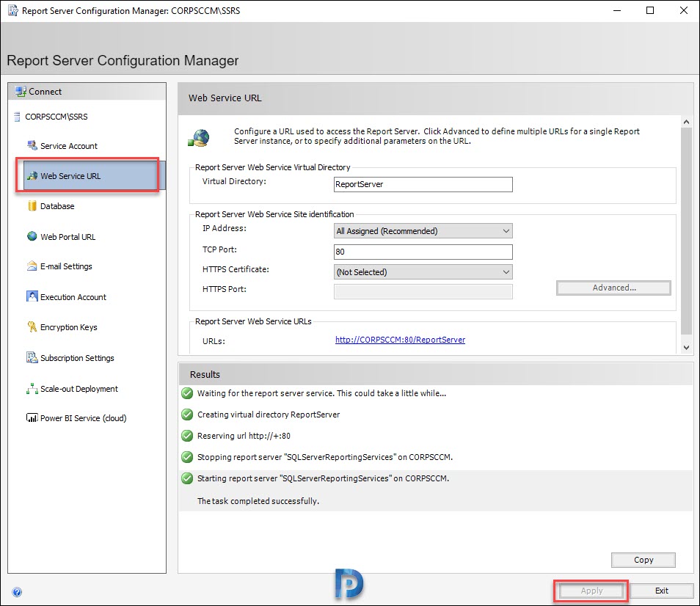This screenshot has width=700, height=606.
Task: Click the green check beside Starting report server
Action: (x=187, y=478)
